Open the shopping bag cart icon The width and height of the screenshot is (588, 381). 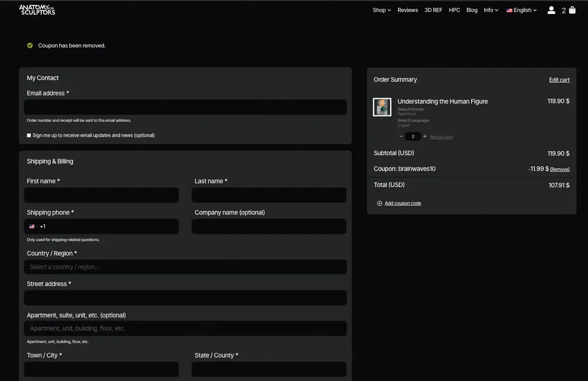pos(572,10)
